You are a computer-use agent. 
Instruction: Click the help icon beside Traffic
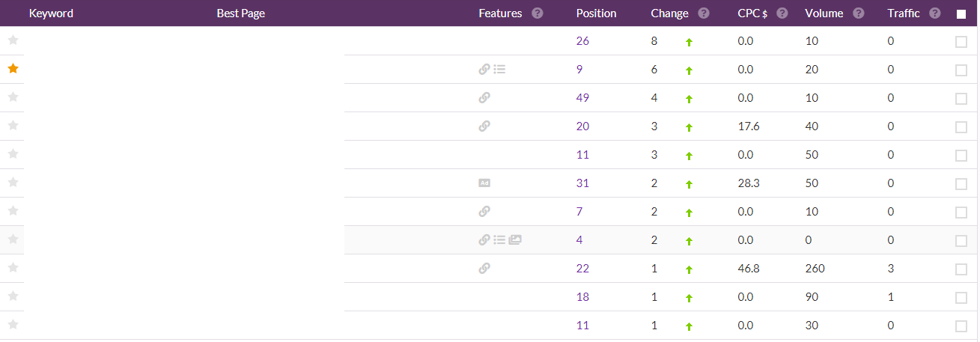point(934,13)
